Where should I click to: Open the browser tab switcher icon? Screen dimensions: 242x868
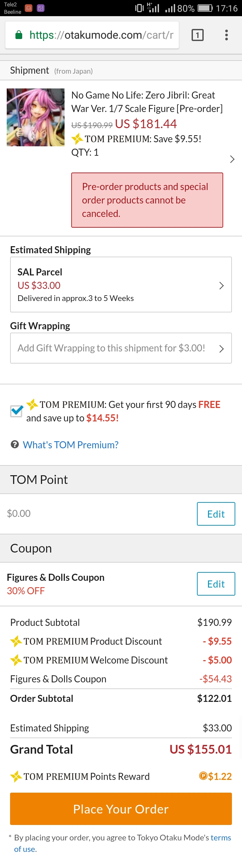pyautogui.click(x=198, y=35)
